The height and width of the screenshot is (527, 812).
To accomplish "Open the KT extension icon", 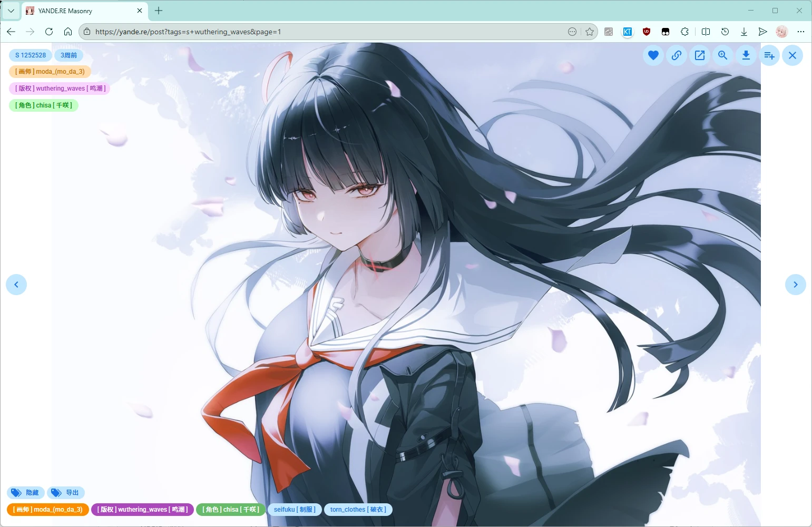I will (628, 32).
